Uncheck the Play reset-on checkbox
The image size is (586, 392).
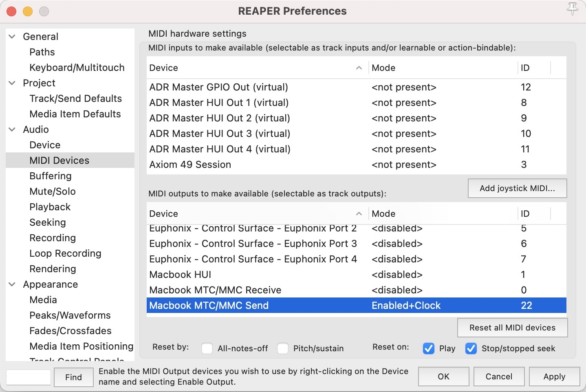click(429, 348)
